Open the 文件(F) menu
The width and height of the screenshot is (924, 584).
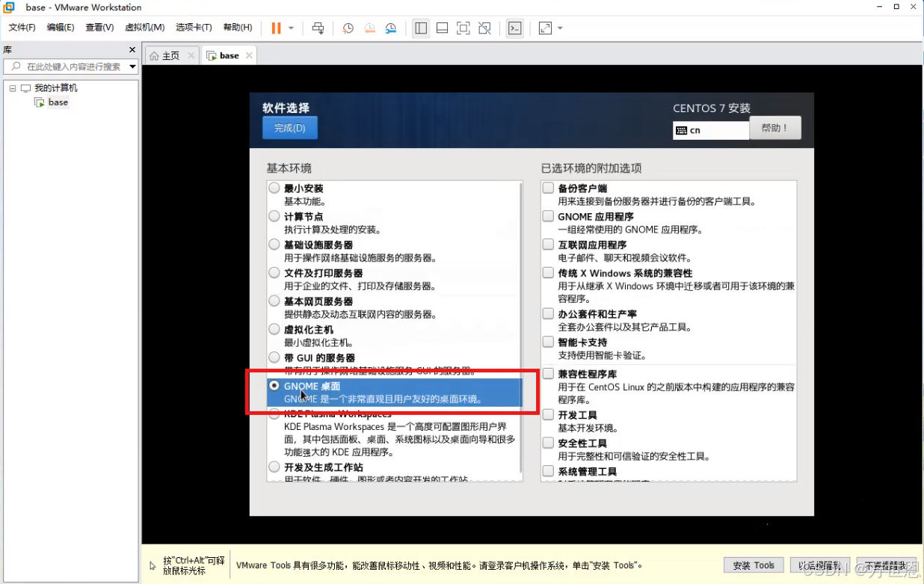click(22, 28)
